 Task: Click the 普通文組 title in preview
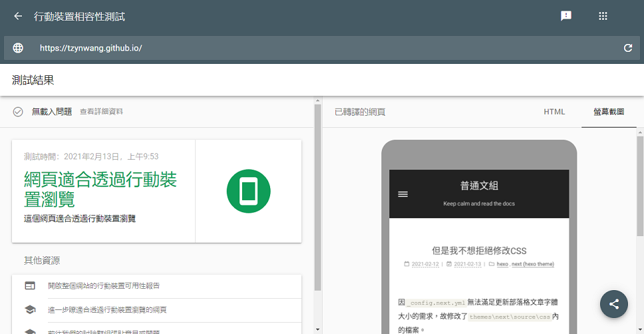479,186
